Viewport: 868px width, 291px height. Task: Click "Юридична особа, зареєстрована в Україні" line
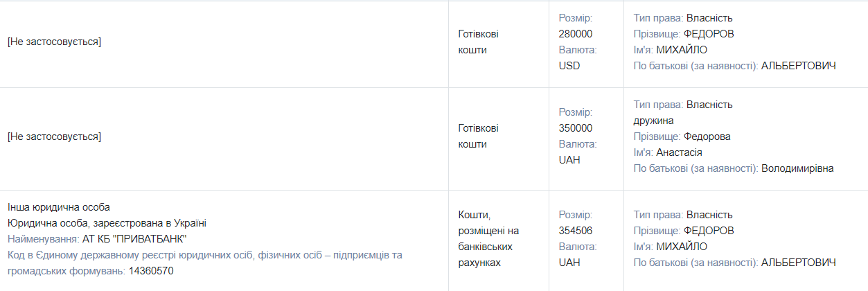107,223
